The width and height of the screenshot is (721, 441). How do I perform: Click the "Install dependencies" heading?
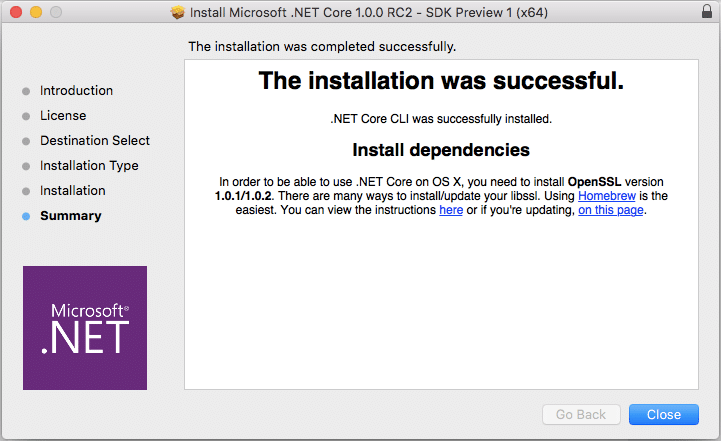pos(441,150)
